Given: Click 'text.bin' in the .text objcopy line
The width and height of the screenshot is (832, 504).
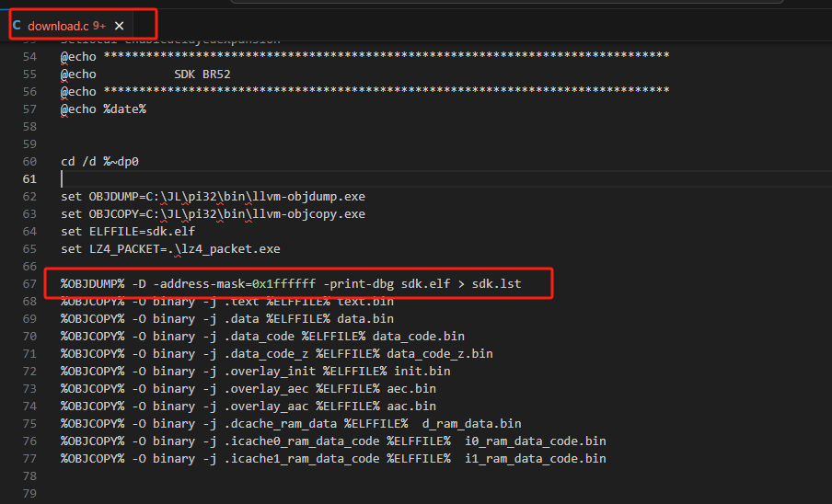Looking at the screenshot, I should pyautogui.click(x=365, y=302).
